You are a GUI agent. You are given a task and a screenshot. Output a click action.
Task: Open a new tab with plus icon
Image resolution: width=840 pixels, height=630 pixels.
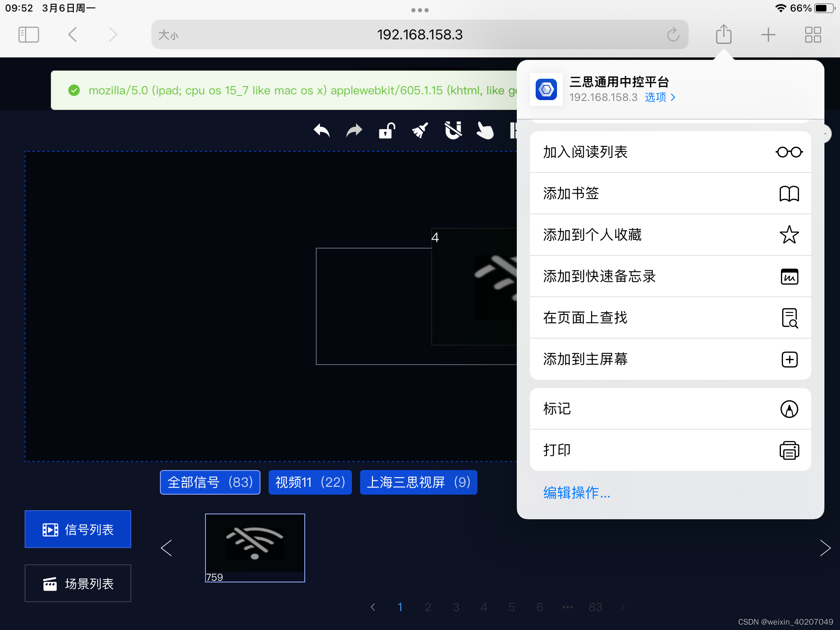click(x=768, y=34)
